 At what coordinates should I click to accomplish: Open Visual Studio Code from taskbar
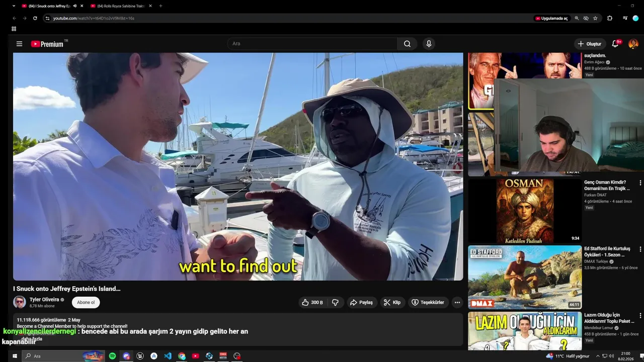168,356
